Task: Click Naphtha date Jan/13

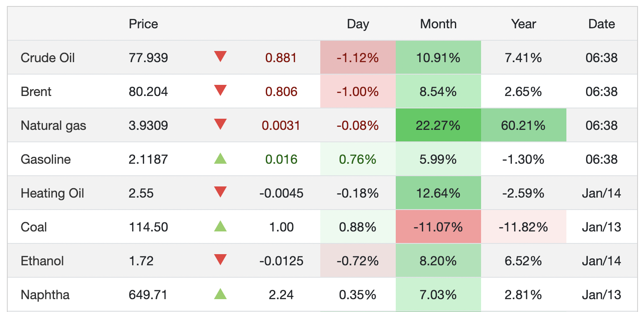Action: point(602,295)
